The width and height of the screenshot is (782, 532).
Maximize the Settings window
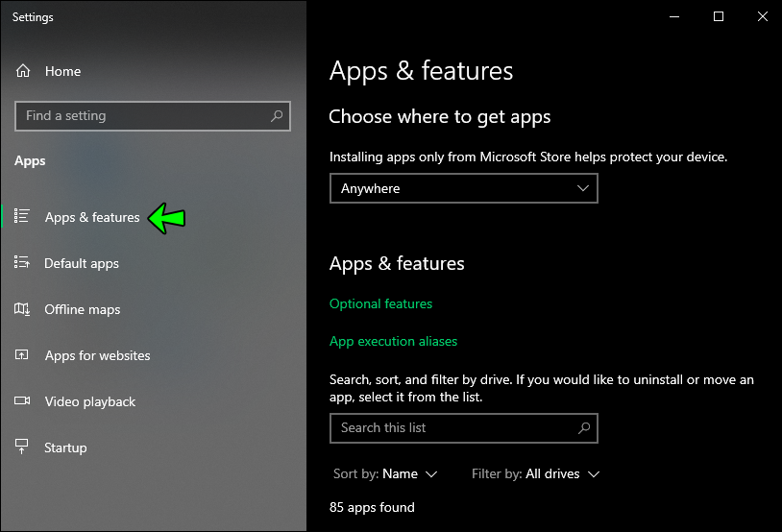[719, 16]
